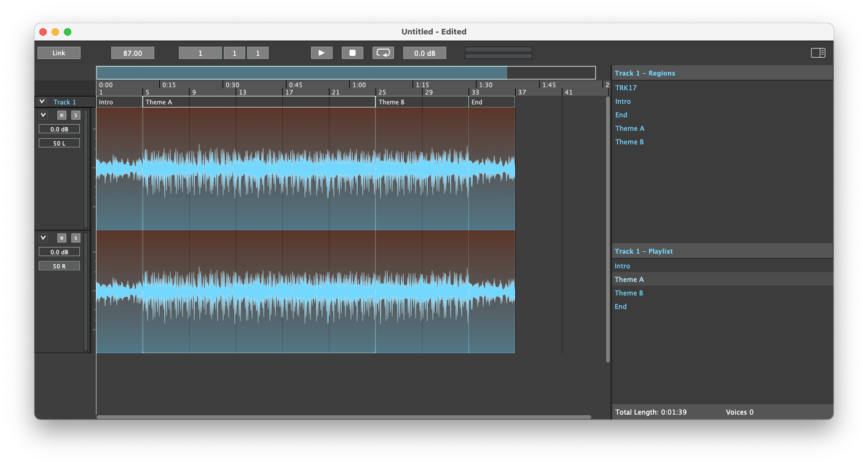Hide the right sidebar panel
Viewport: 868px width, 465px height.
pos(818,53)
